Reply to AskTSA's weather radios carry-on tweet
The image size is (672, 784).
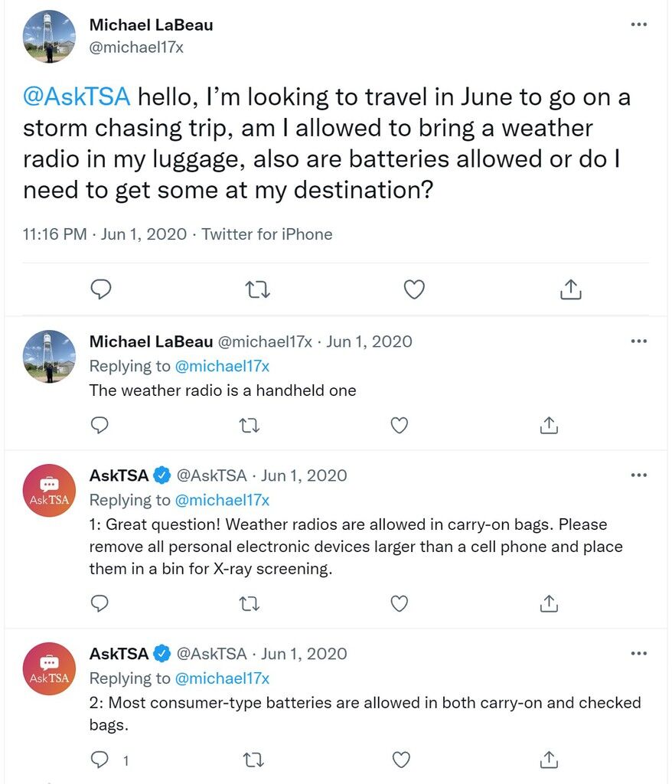[x=100, y=603]
